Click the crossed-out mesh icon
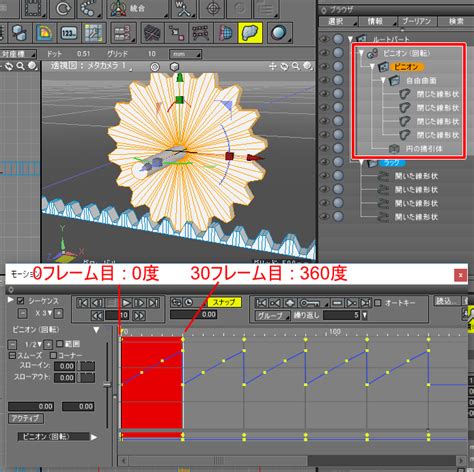Screen dimensions: 474x472 (x=152, y=33)
